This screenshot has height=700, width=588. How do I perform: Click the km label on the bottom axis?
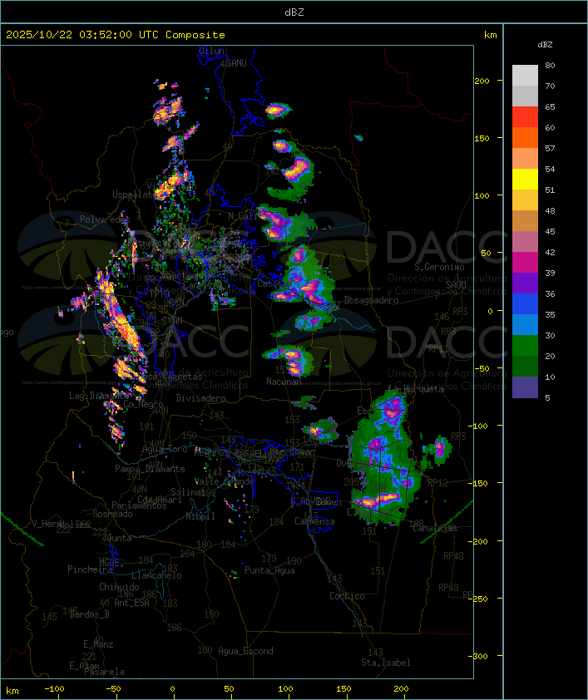(x=12, y=691)
